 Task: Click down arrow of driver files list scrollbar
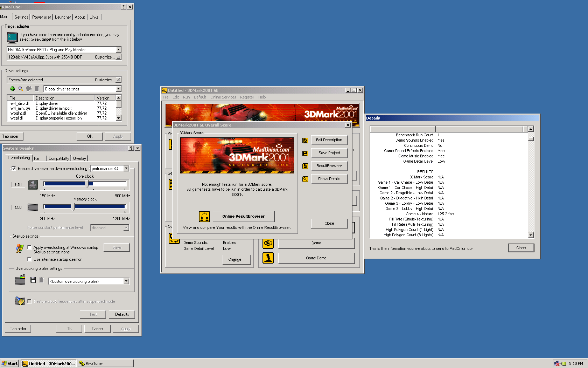coord(119,118)
